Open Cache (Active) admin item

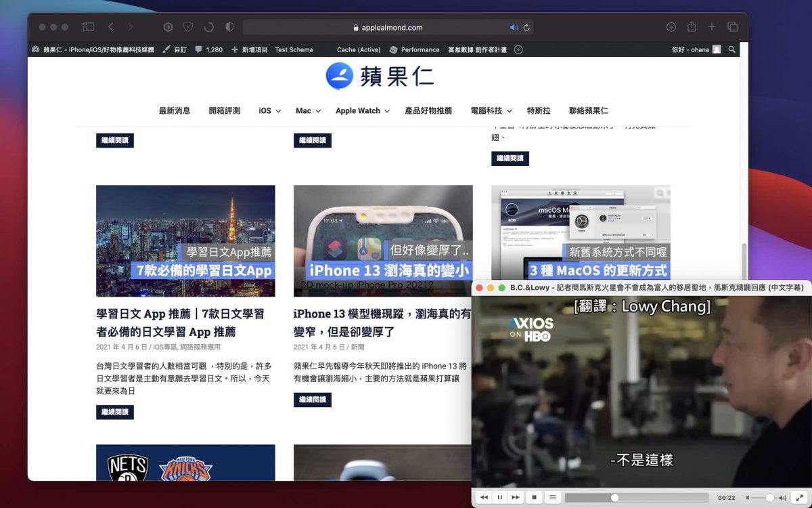click(x=359, y=49)
